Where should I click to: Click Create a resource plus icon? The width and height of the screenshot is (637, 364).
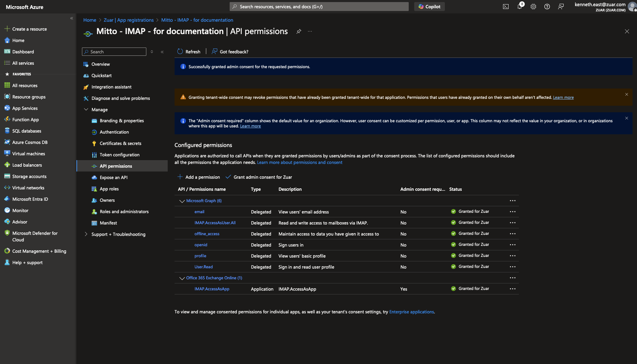point(7,29)
